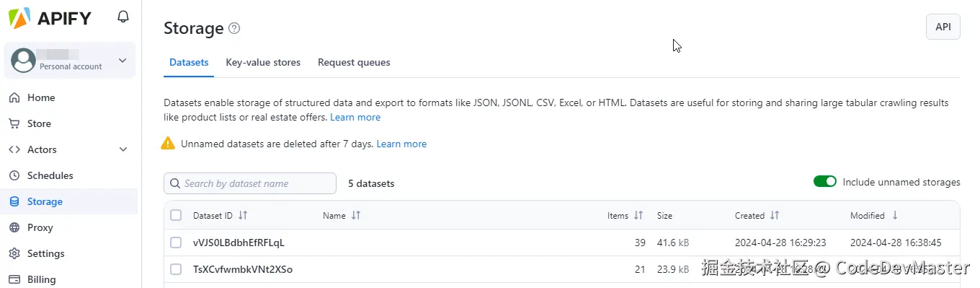Click the 41.6 kB size cell
Screen dimensions: 980x288
coord(672,243)
